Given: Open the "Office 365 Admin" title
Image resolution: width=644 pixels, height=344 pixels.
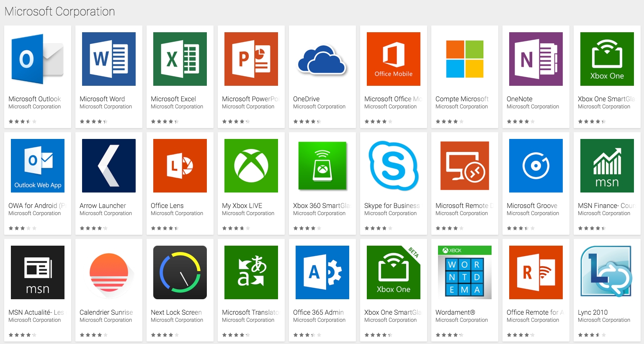Looking at the screenshot, I should tap(318, 312).
